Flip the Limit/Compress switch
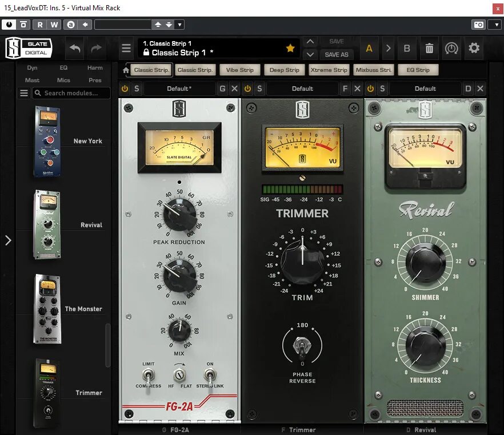 [x=148, y=376]
